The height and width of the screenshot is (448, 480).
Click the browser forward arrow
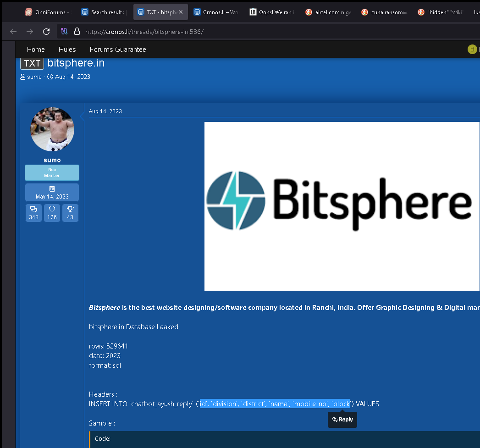tap(30, 32)
